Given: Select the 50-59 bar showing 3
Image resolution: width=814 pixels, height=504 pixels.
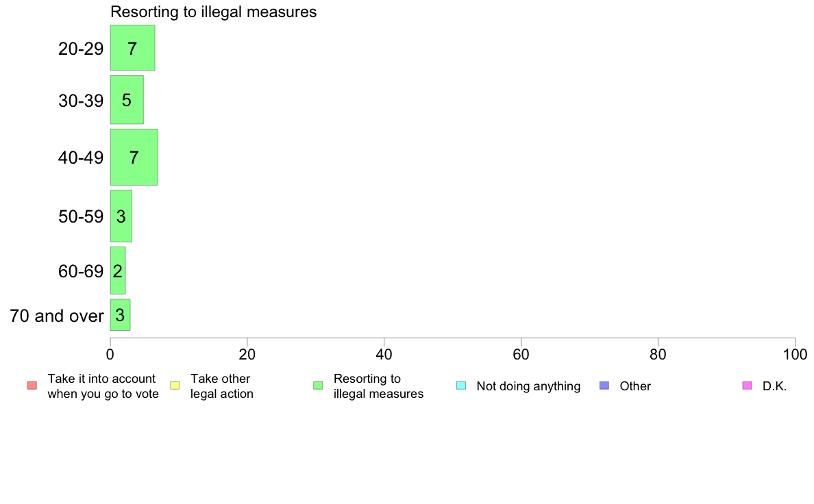Looking at the screenshot, I should (121, 216).
